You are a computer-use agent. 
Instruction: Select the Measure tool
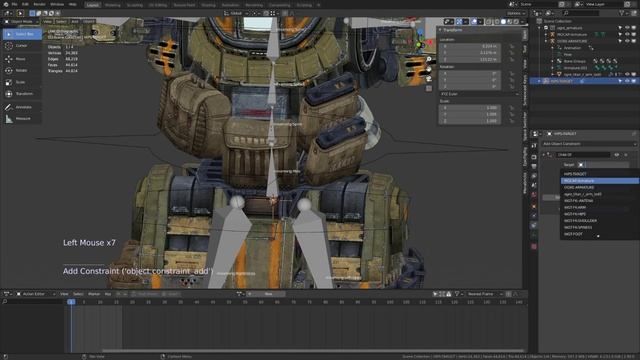click(x=22, y=118)
